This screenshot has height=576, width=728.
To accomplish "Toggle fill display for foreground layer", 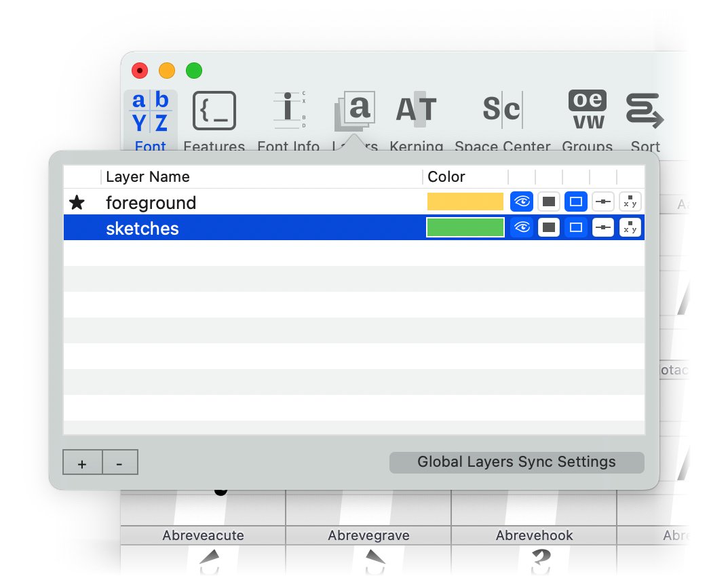I will (x=549, y=201).
